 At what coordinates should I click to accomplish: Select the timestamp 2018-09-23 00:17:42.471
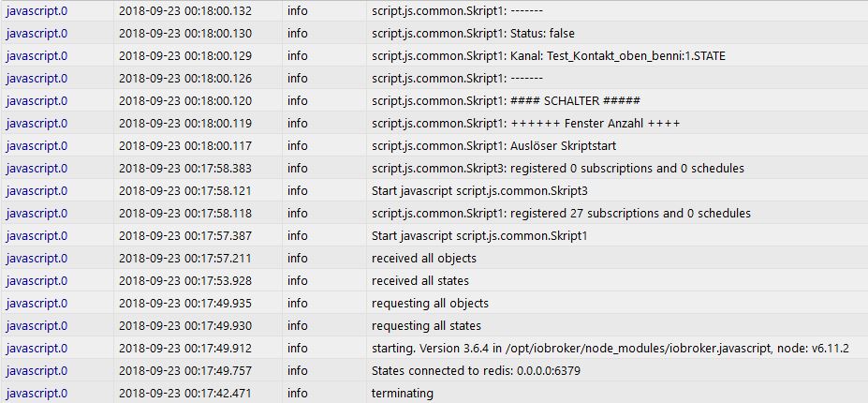click(x=185, y=393)
